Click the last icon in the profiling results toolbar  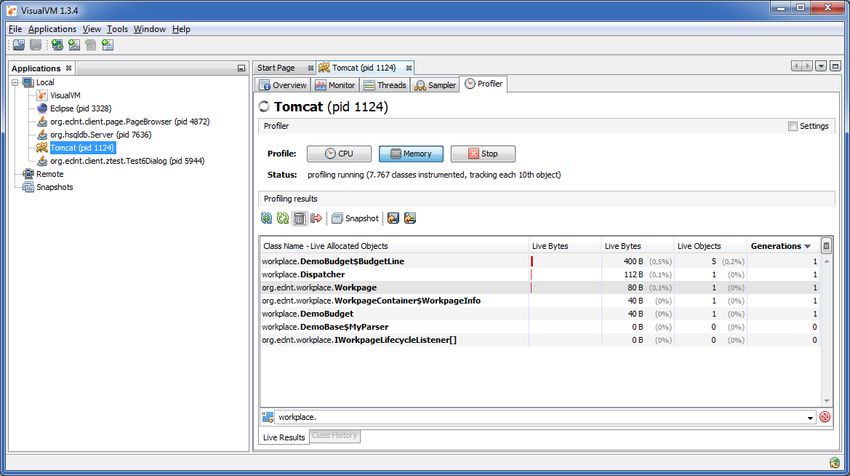(x=410, y=218)
